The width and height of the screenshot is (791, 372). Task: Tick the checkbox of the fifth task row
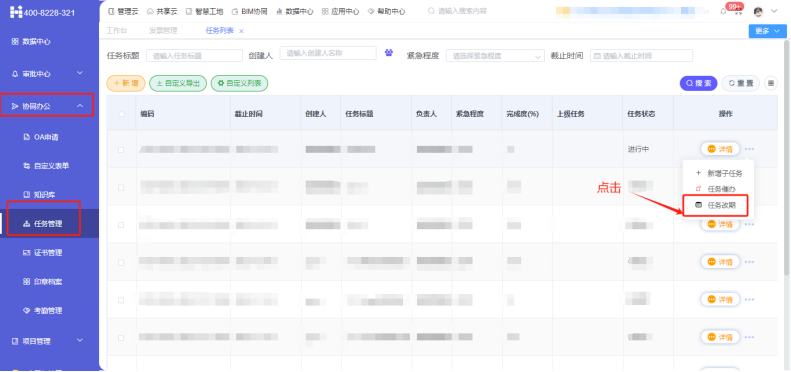point(121,300)
